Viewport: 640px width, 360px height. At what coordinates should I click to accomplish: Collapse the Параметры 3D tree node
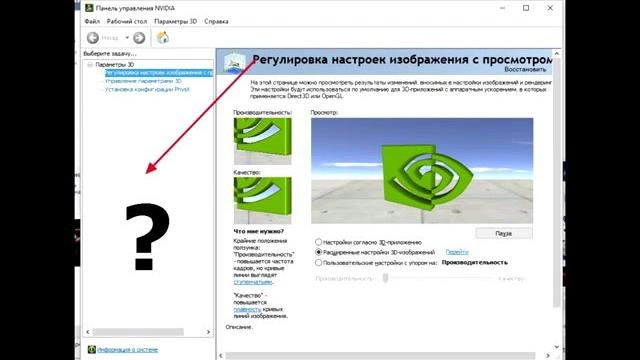[90, 64]
